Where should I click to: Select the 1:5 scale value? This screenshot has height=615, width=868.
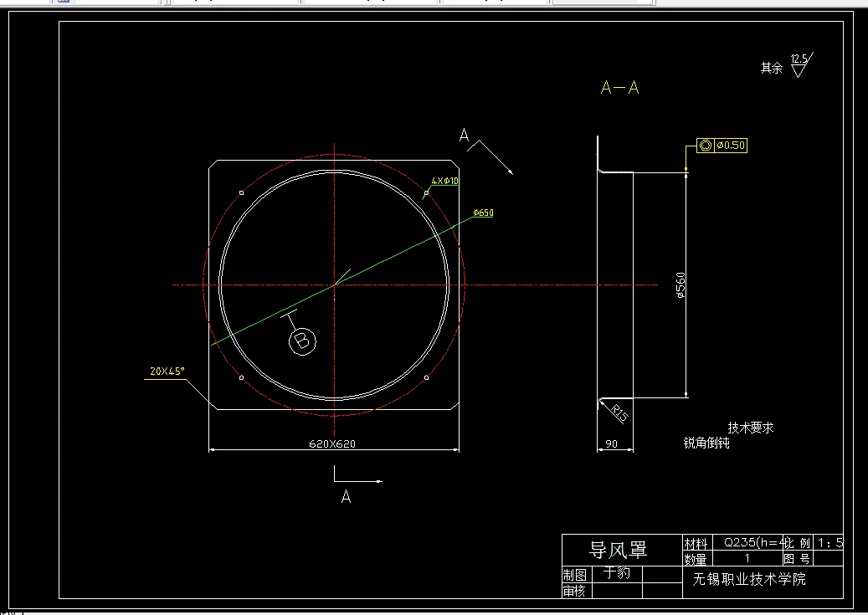coord(830,543)
